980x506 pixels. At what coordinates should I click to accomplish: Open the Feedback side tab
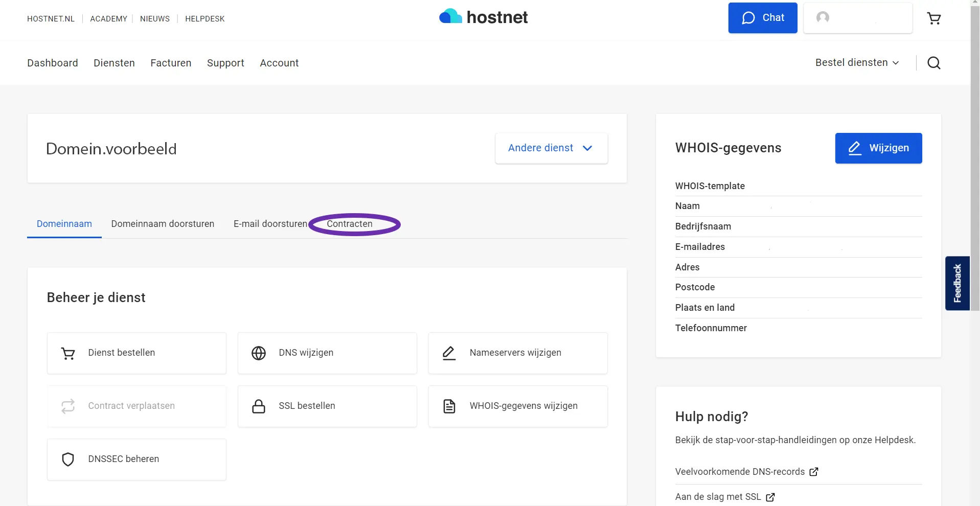(x=957, y=283)
